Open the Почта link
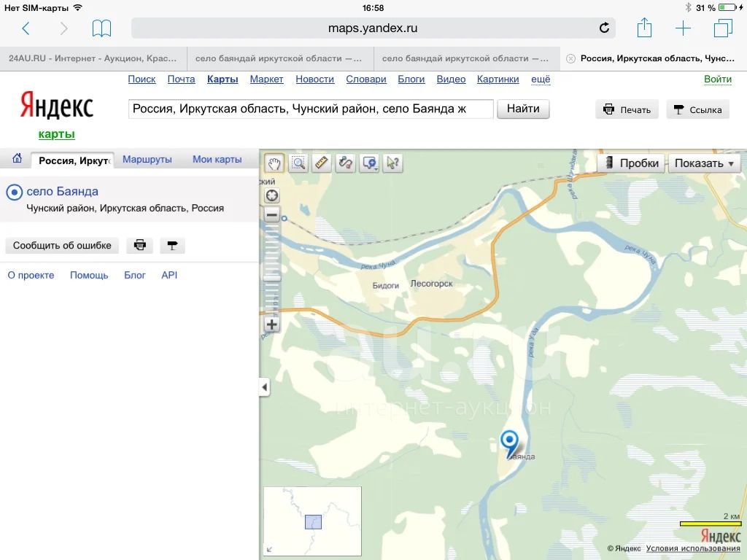Screen dimensions: 747x560 pos(181,79)
